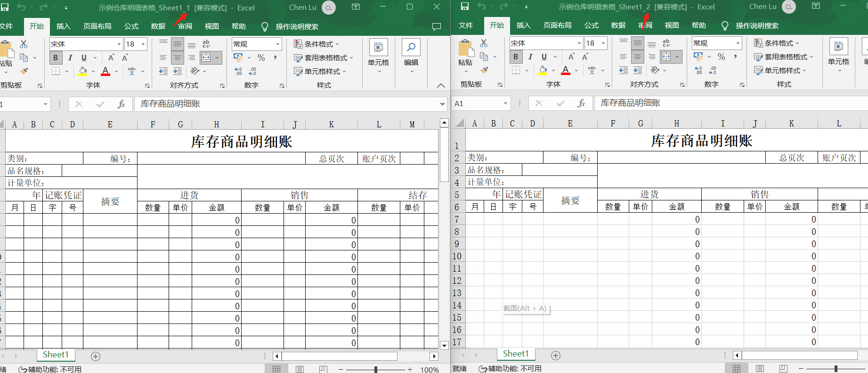
Task: Increase decimal places in left window
Action: click(238, 71)
